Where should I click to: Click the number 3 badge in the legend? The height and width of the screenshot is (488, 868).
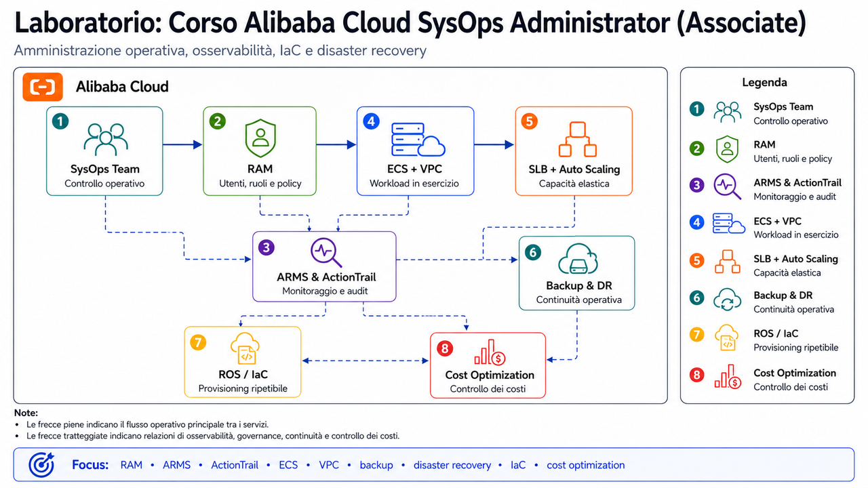pyautogui.click(x=696, y=185)
